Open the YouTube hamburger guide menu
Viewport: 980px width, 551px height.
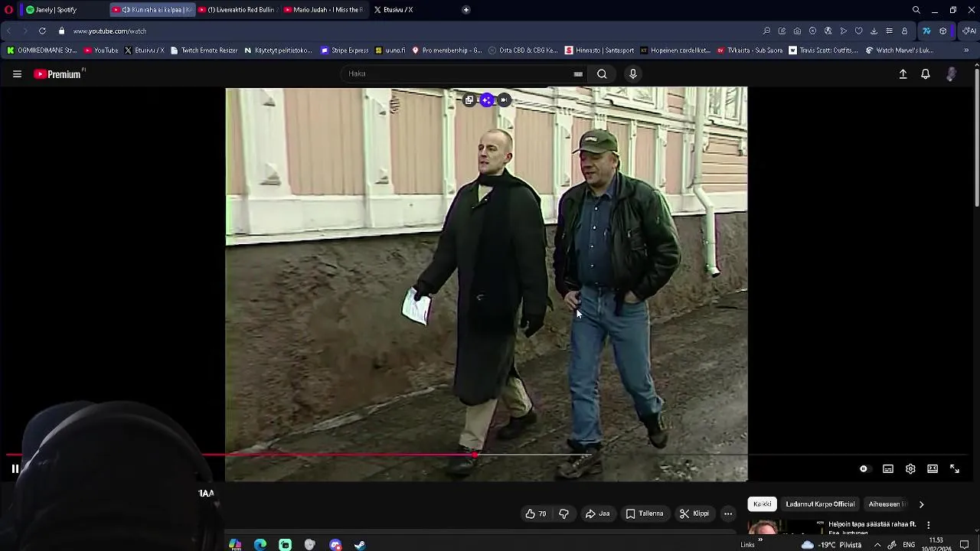(x=17, y=74)
